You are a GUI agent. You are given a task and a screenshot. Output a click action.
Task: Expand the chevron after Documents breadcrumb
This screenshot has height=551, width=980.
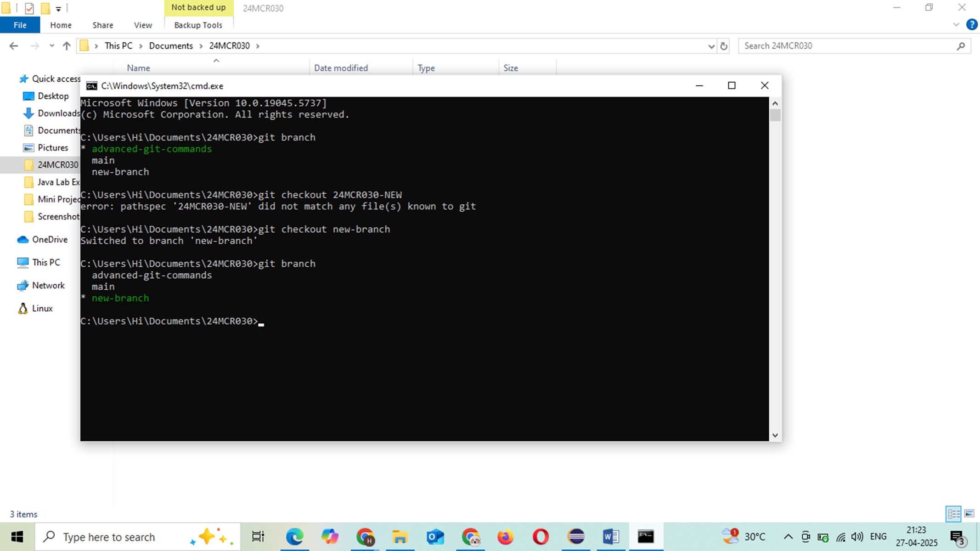click(201, 46)
